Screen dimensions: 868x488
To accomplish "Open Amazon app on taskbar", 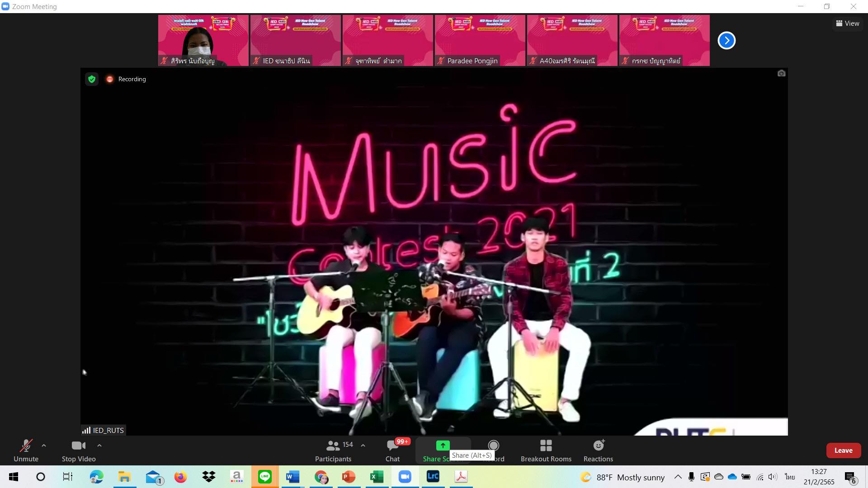I will pyautogui.click(x=236, y=477).
